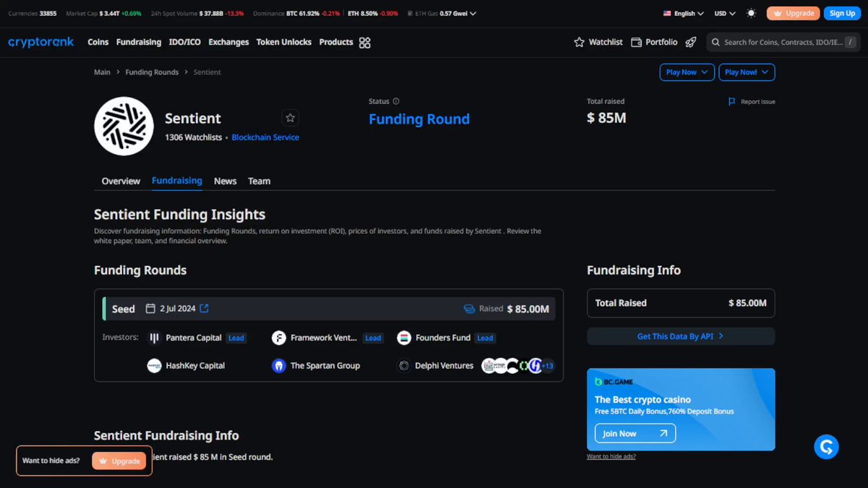Click The Spartan Group logo icon
This screenshot has width=868, height=488.
[278, 366]
